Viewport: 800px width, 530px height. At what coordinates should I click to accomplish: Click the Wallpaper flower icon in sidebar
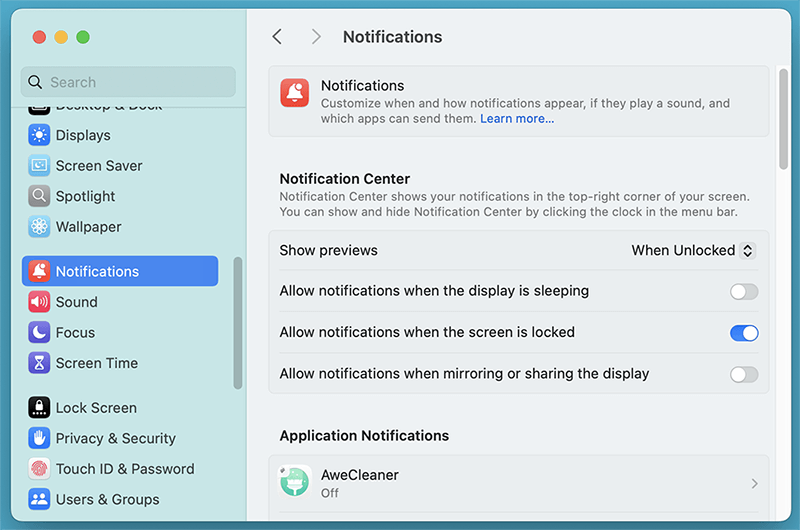point(39,227)
